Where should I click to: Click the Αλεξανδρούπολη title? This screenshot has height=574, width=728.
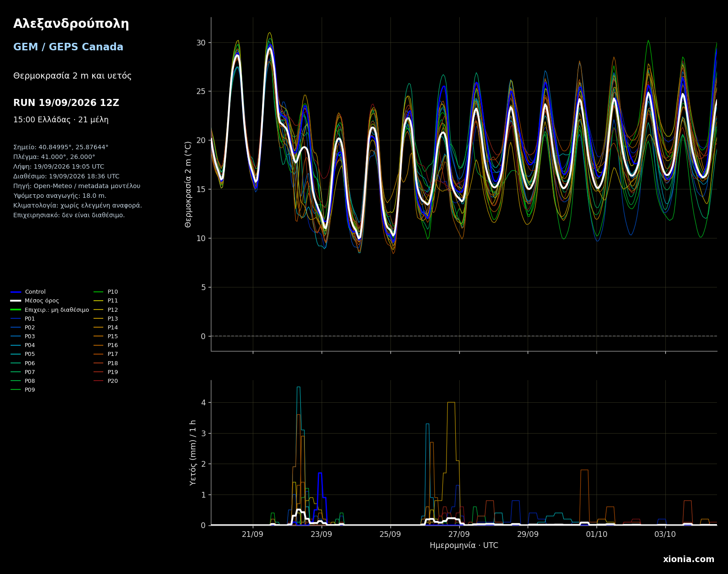click(x=71, y=24)
